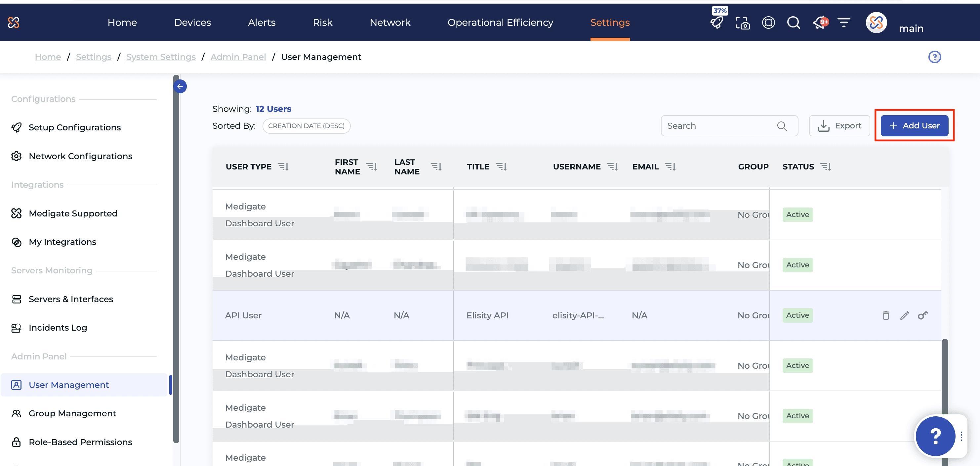Collapse the sidebar with the arrow button
This screenshot has width=980, height=466.
(x=180, y=86)
